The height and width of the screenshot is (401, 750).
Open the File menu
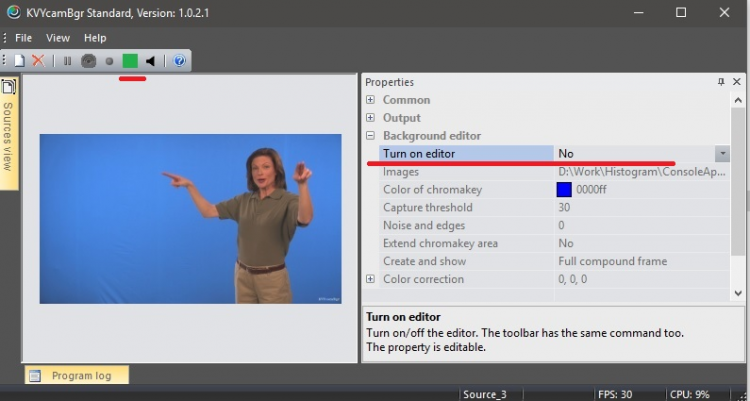23,38
